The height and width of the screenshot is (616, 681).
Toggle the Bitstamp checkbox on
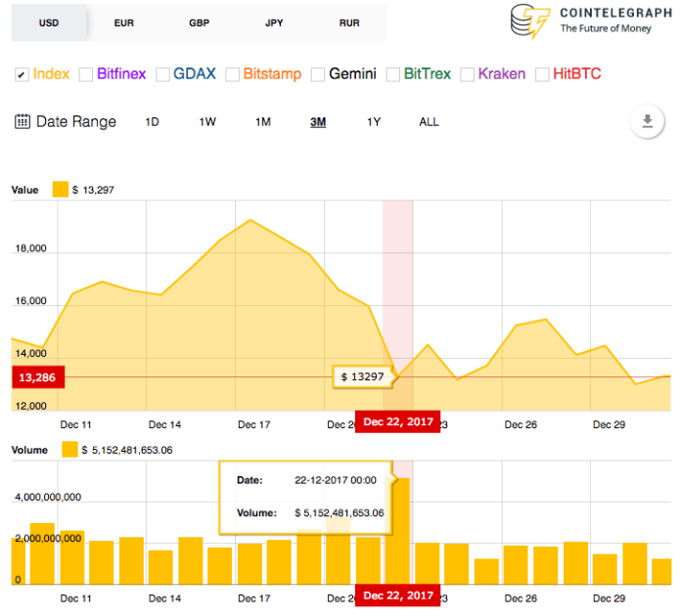232,74
